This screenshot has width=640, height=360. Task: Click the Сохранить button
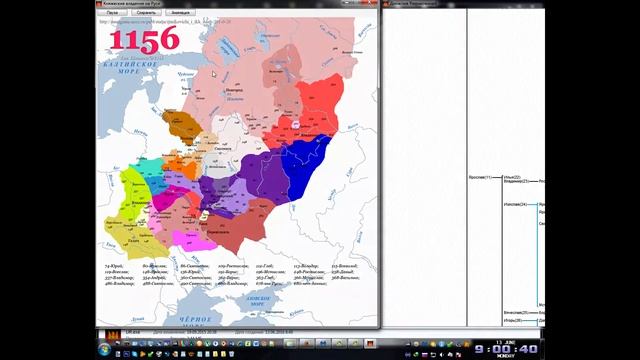pos(146,13)
